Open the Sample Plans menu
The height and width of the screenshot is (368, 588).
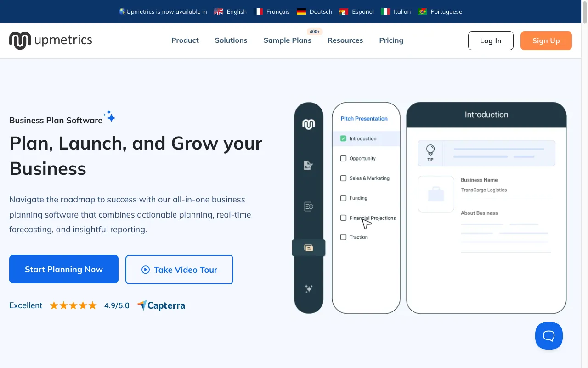[288, 40]
